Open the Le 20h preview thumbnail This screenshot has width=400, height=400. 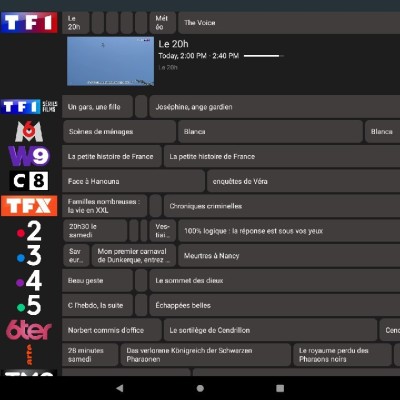click(x=110, y=61)
